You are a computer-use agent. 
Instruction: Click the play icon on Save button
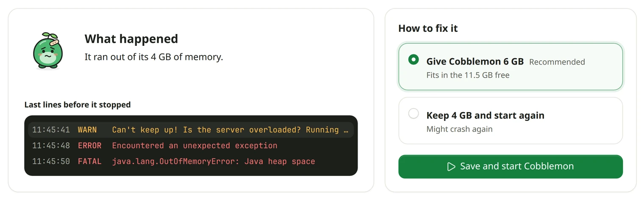(x=452, y=166)
